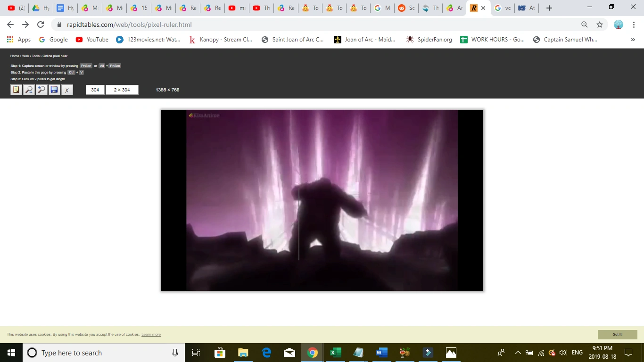This screenshot has width=644, height=362.
Task: Click the paste-from-clipboard icon in the ruler toolbar
Action: 17,90
